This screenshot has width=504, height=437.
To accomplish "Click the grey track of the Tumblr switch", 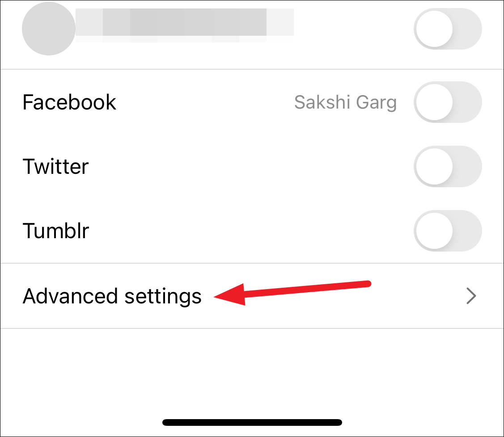I will 468,231.
